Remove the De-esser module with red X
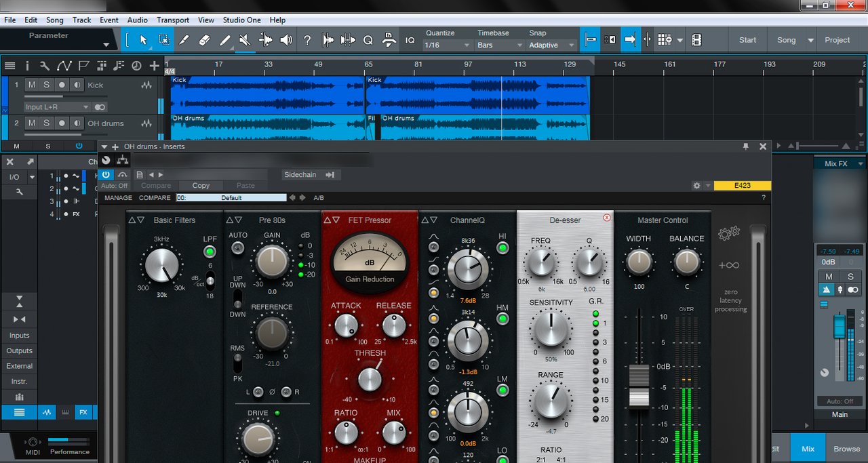The height and width of the screenshot is (463, 868). click(x=607, y=218)
